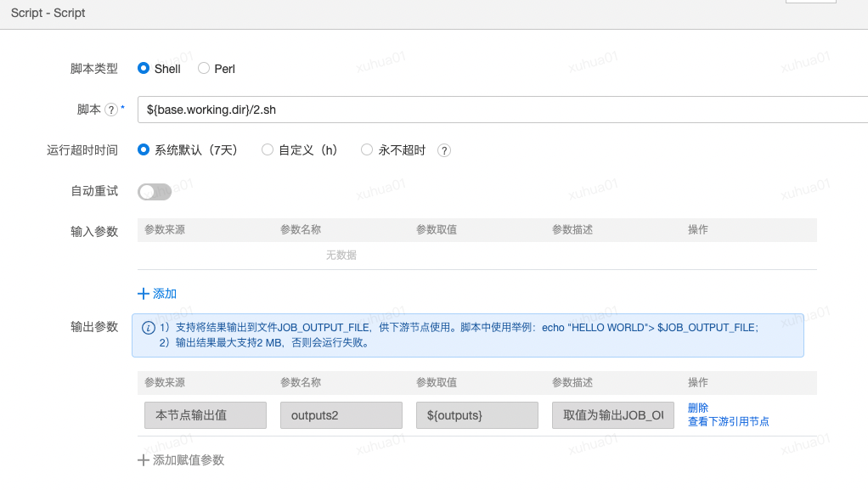The image size is (868, 490).
Task: Delete the outputs2 output parameter via 删除
Action: pos(698,408)
